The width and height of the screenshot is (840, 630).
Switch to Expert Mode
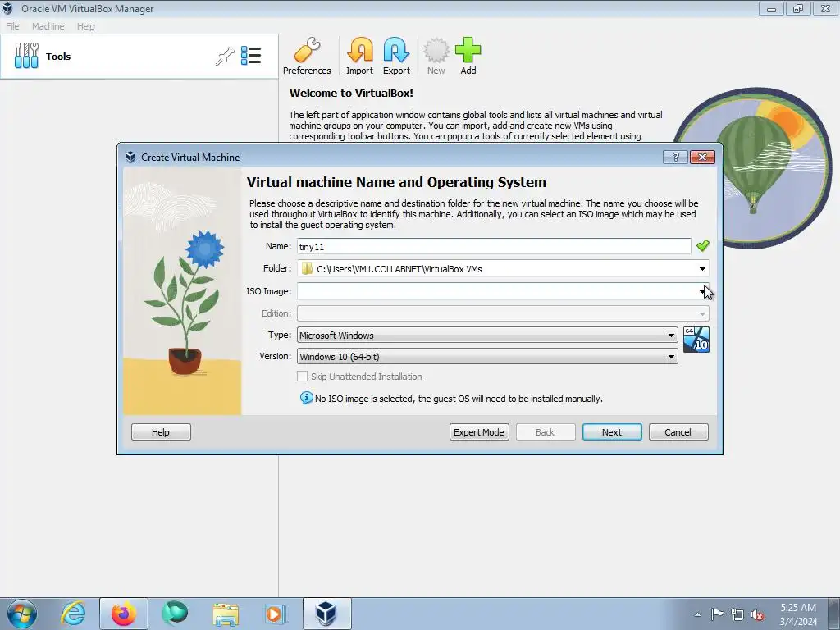coord(479,431)
